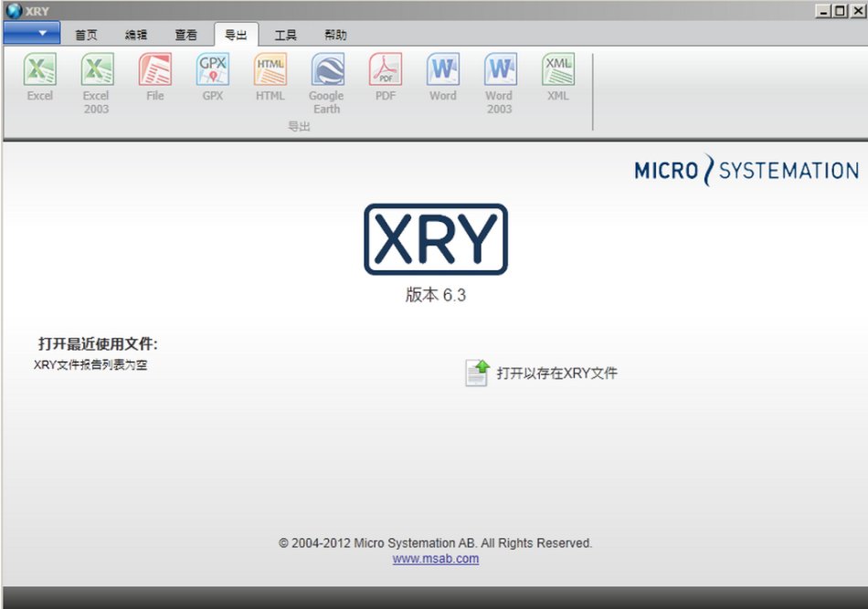
Task: Click the 打开以存在XRY文件 link
Action: [x=557, y=373]
